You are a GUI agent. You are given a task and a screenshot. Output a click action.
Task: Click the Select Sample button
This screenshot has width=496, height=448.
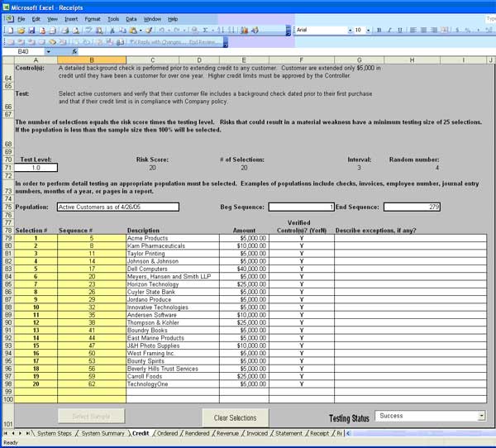91,416
